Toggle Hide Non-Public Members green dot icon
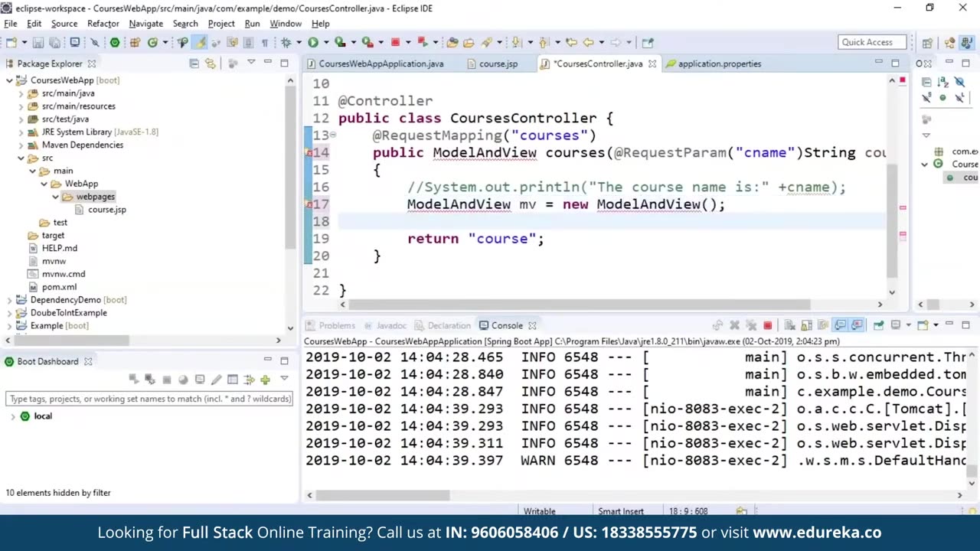This screenshot has width=980, height=551. click(x=942, y=98)
